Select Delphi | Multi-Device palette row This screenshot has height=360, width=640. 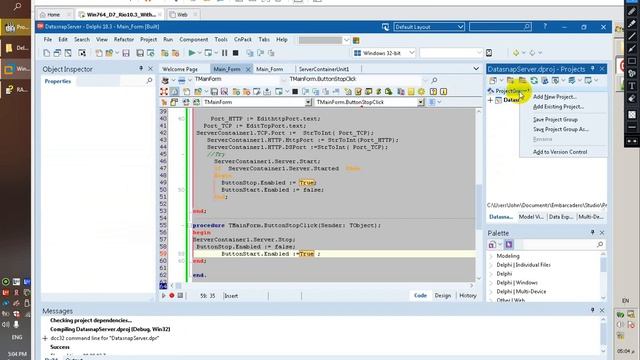coord(521,291)
